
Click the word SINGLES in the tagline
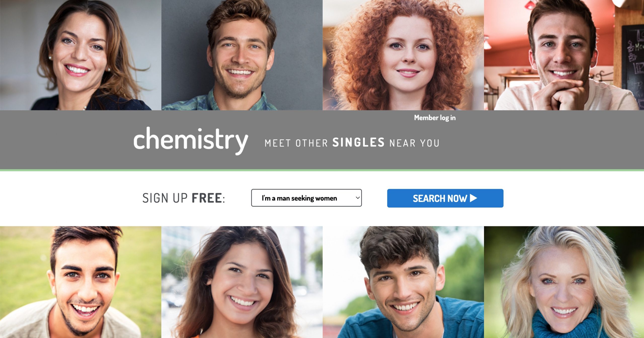click(358, 142)
